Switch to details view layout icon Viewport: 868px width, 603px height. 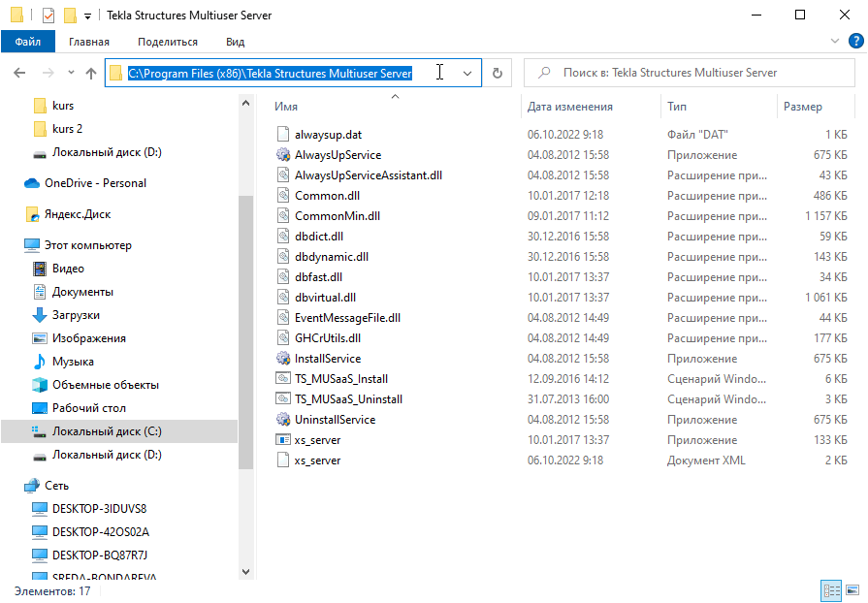(x=831, y=590)
